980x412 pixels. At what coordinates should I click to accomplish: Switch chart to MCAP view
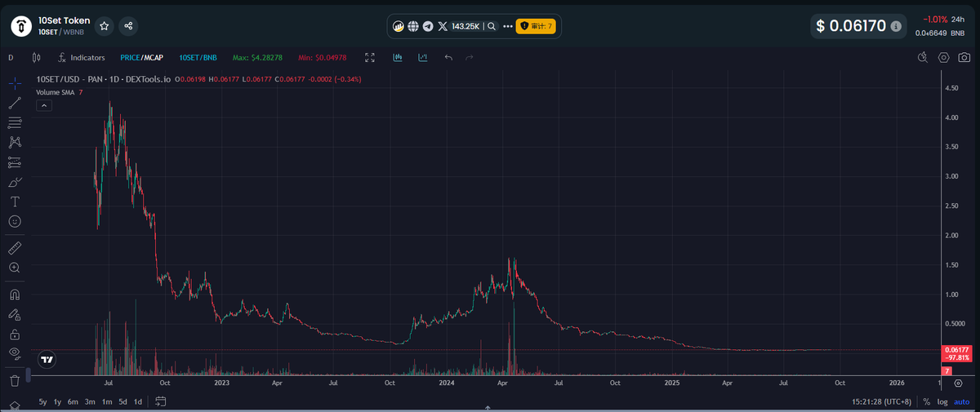154,58
